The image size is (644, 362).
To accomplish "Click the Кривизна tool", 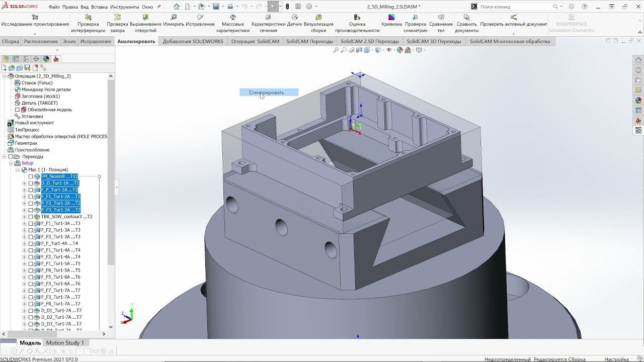I will 391,21.
